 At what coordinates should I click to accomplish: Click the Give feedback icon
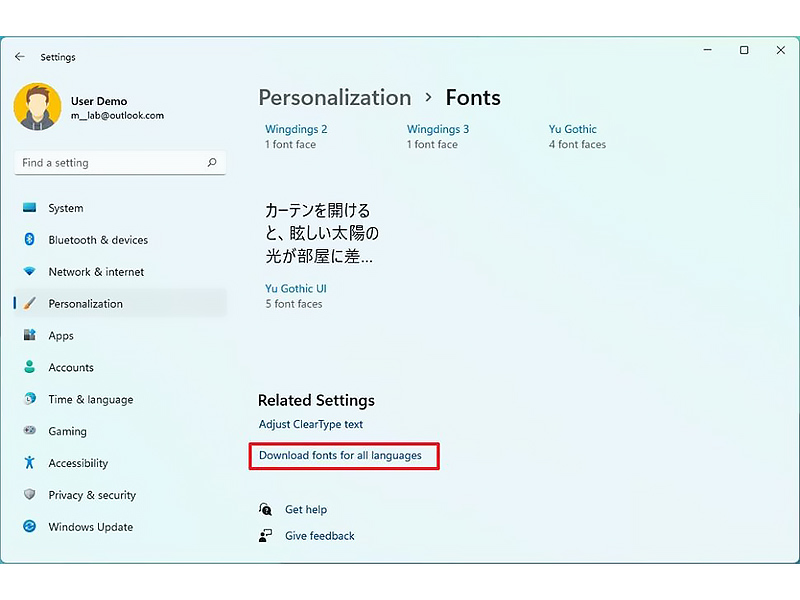pyautogui.click(x=265, y=535)
